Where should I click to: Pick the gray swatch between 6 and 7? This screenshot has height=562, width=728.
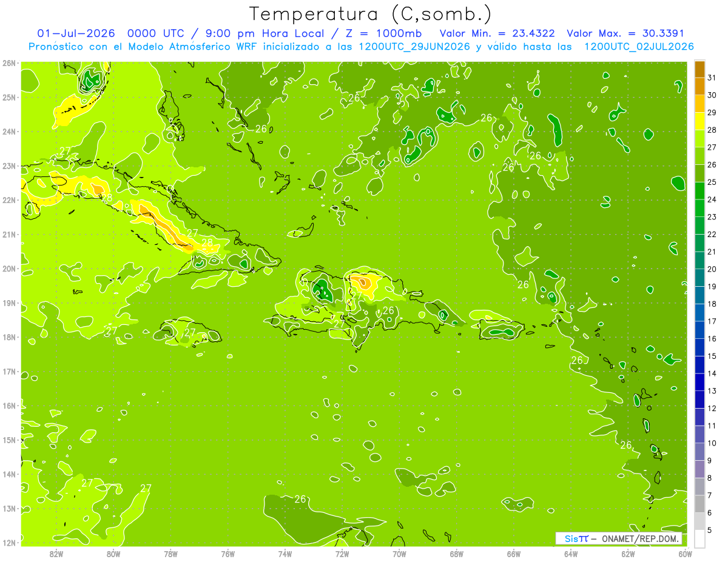click(699, 504)
